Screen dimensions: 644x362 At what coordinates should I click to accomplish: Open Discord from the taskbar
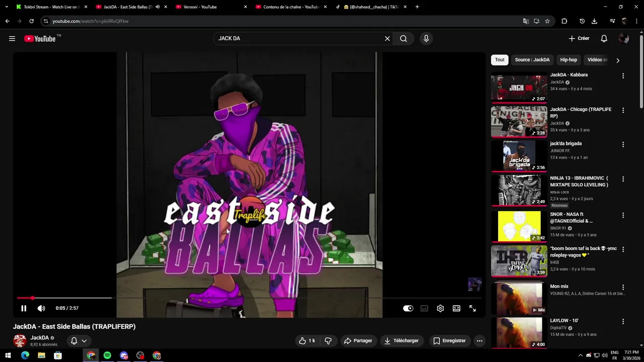(124, 355)
